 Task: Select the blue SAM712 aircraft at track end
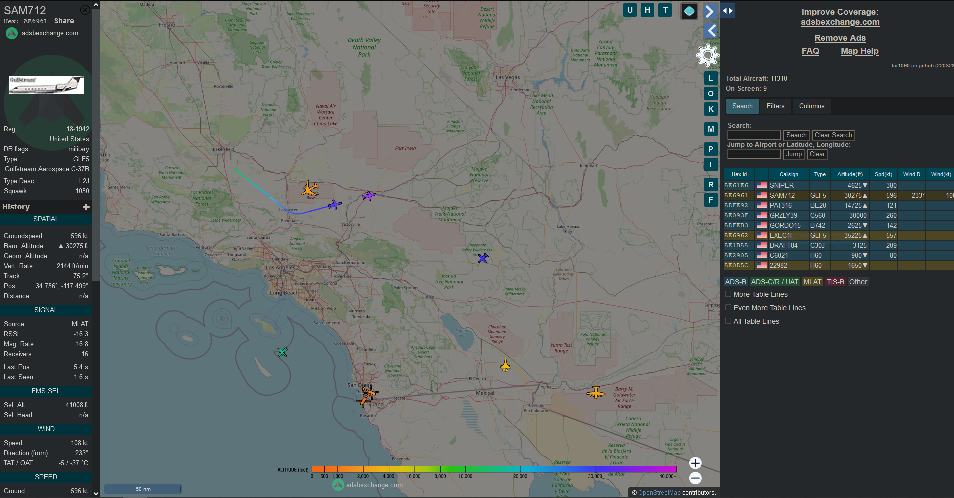[334, 205]
